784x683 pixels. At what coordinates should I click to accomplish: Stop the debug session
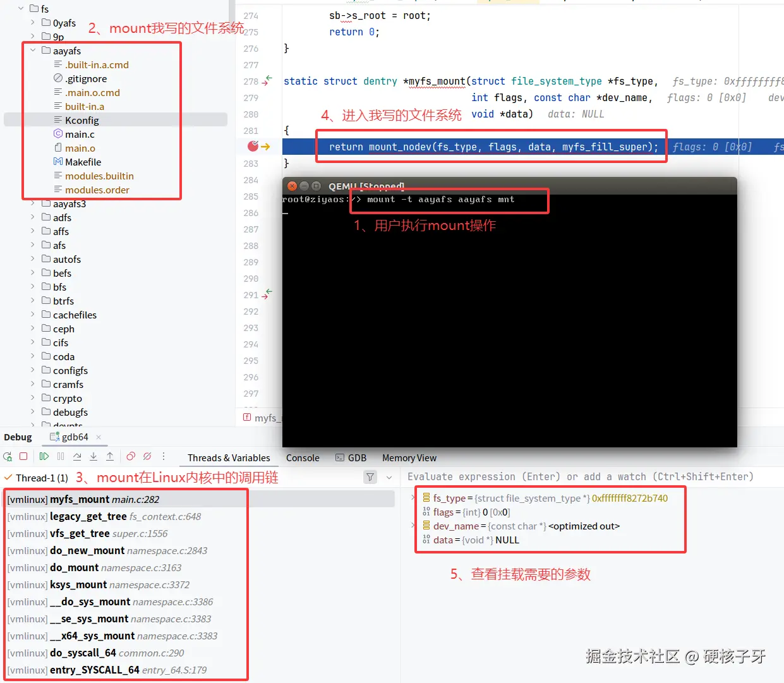(x=23, y=456)
